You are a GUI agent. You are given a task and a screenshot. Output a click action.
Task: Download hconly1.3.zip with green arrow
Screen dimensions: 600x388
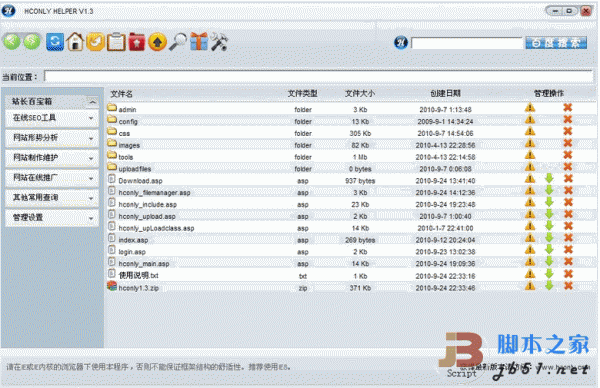pos(549,286)
